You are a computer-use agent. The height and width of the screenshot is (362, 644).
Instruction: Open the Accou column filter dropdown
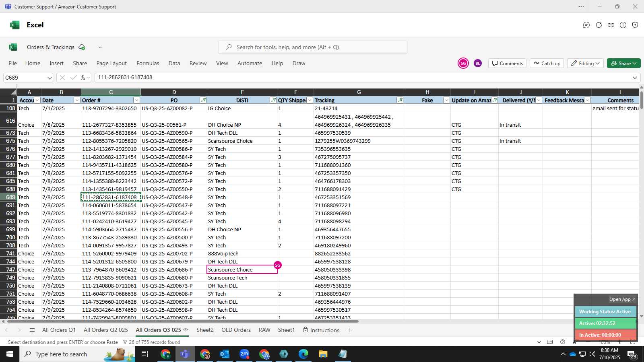tap(37, 100)
